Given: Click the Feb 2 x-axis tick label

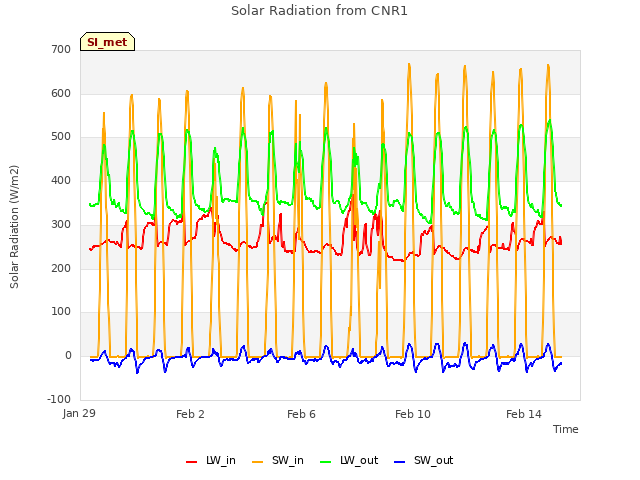Looking at the screenshot, I should (x=190, y=414).
